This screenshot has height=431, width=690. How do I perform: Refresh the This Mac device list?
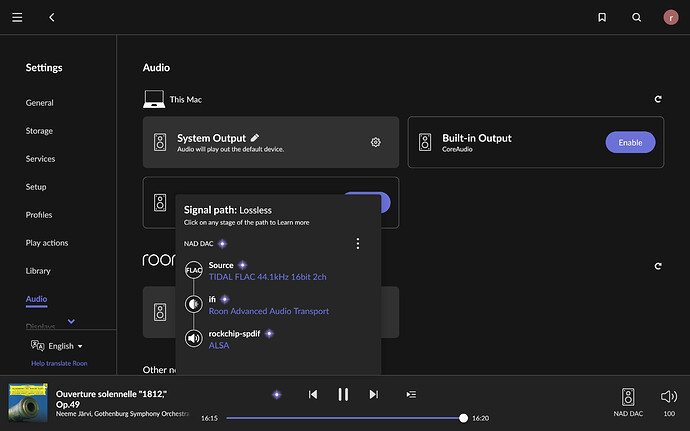coord(658,99)
